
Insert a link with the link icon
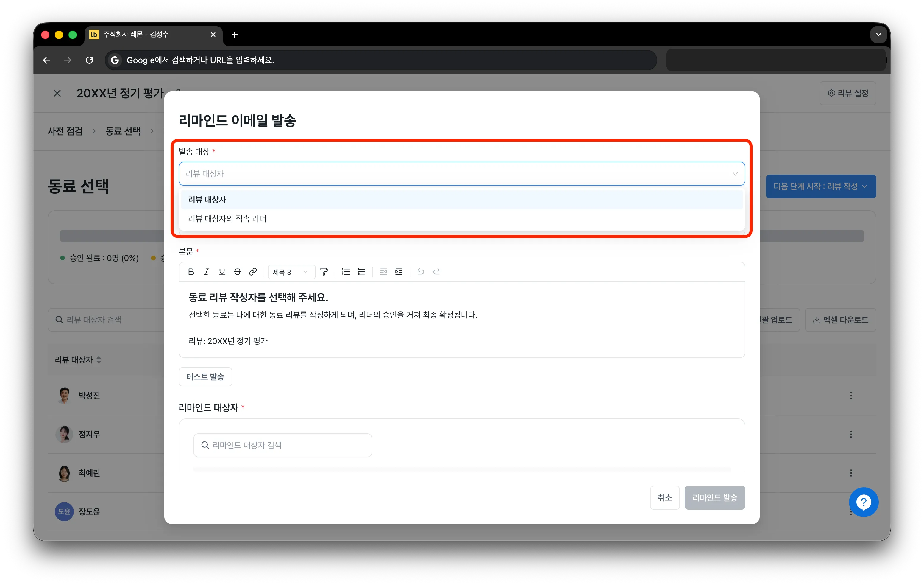click(x=253, y=272)
